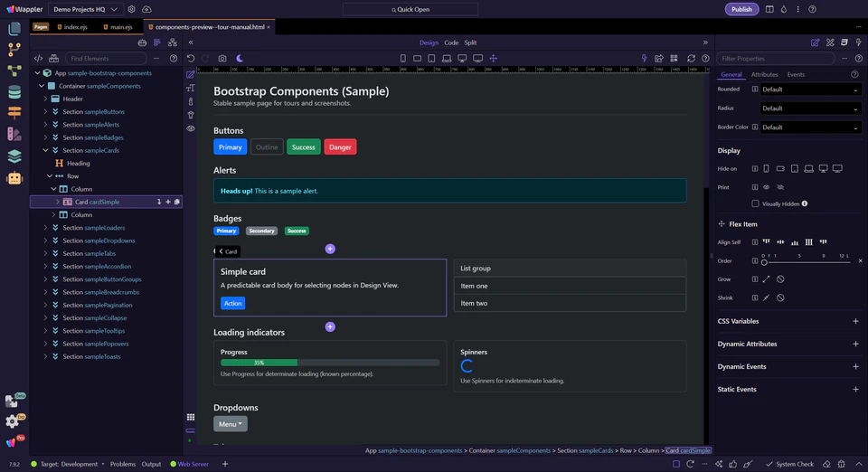Toggle dark mode moon icon
The image size is (868, 472).
point(240,58)
